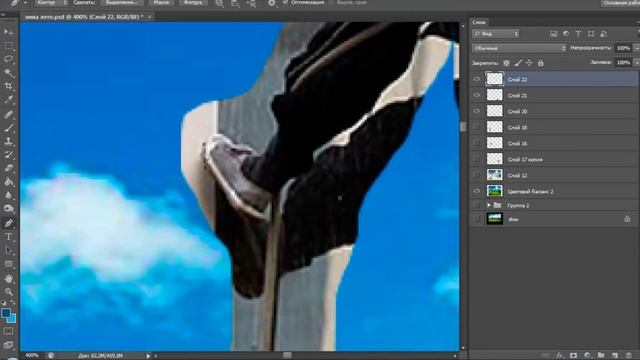Open path operations options
This screenshot has width=640, height=360.
click(220, 3)
